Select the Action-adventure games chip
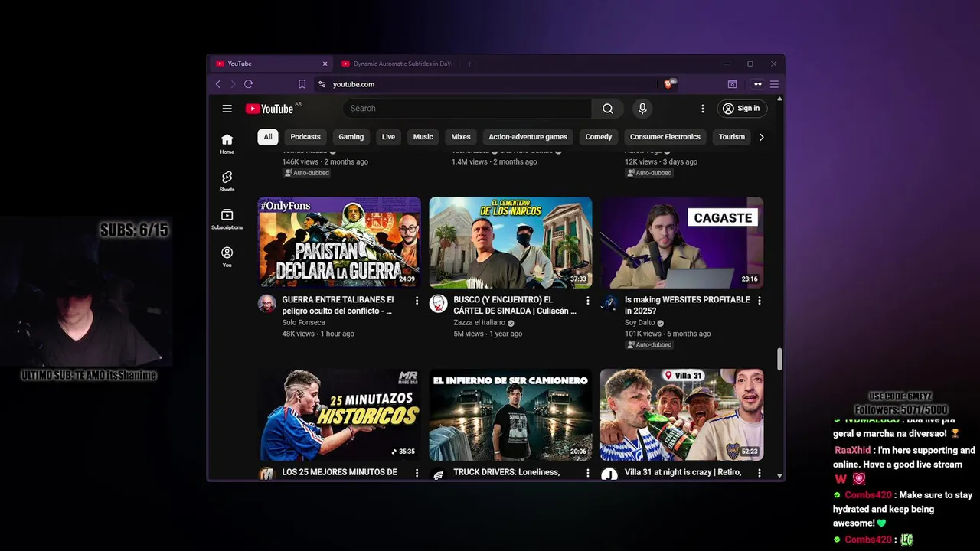 [x=528, y=137]
